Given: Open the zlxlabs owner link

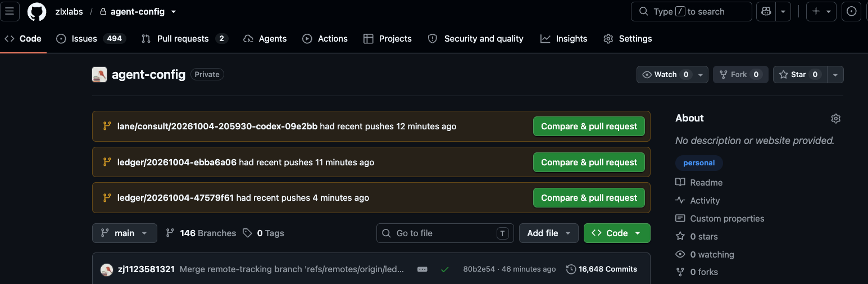Looking at the screenshot, I should click(69, 11).
